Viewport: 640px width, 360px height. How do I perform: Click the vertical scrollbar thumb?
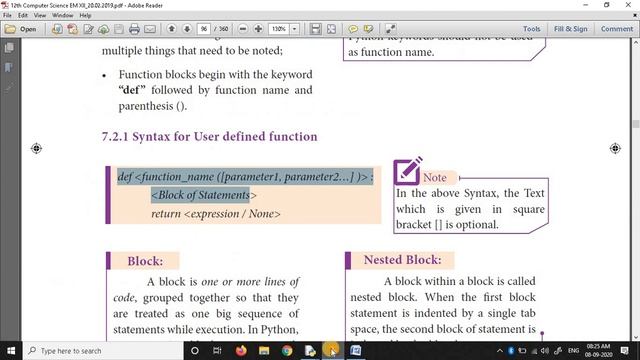click(636, 124)
